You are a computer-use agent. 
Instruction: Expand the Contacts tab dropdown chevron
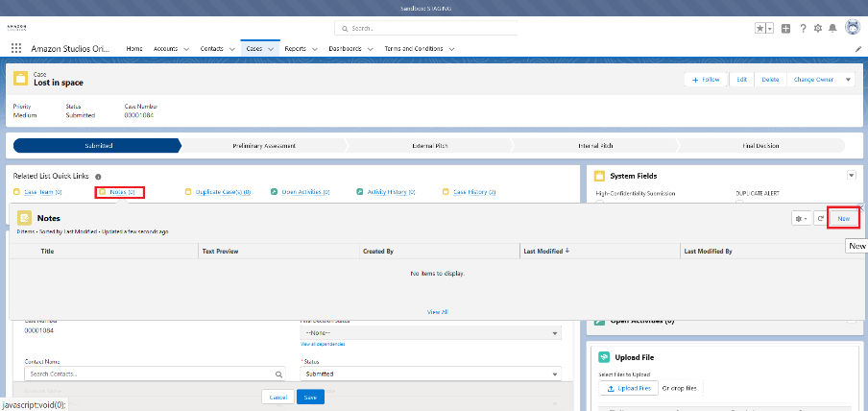(x=230, y=49)
